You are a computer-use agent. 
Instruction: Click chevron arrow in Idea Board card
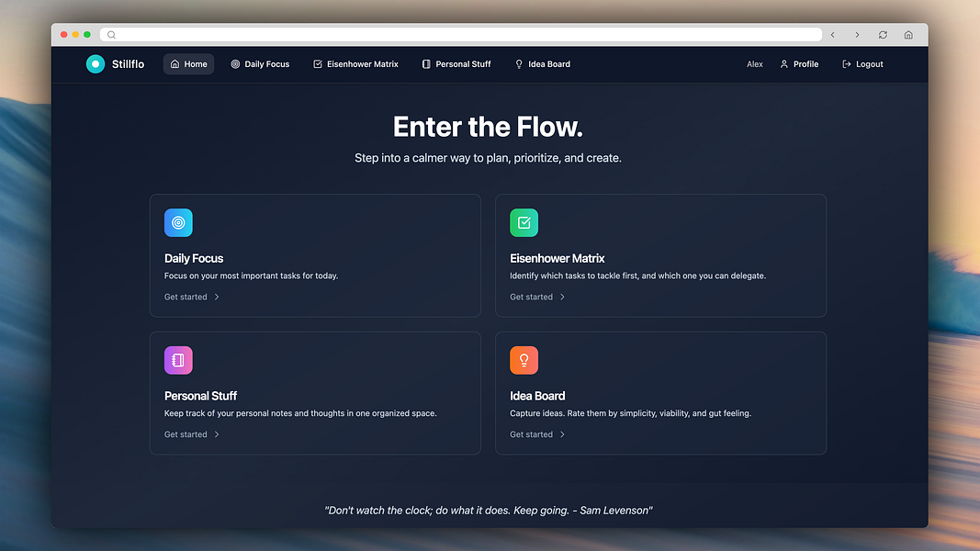pos(562,434)
